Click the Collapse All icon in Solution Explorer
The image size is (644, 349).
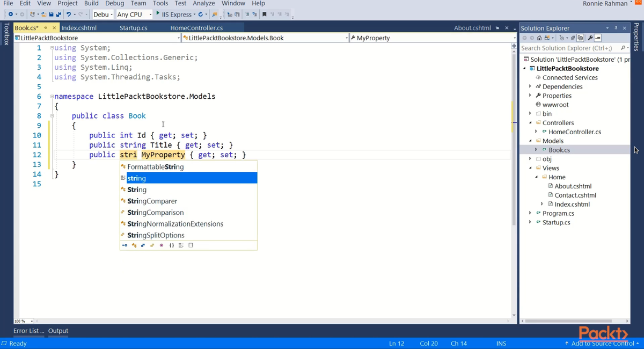[573, 38]
